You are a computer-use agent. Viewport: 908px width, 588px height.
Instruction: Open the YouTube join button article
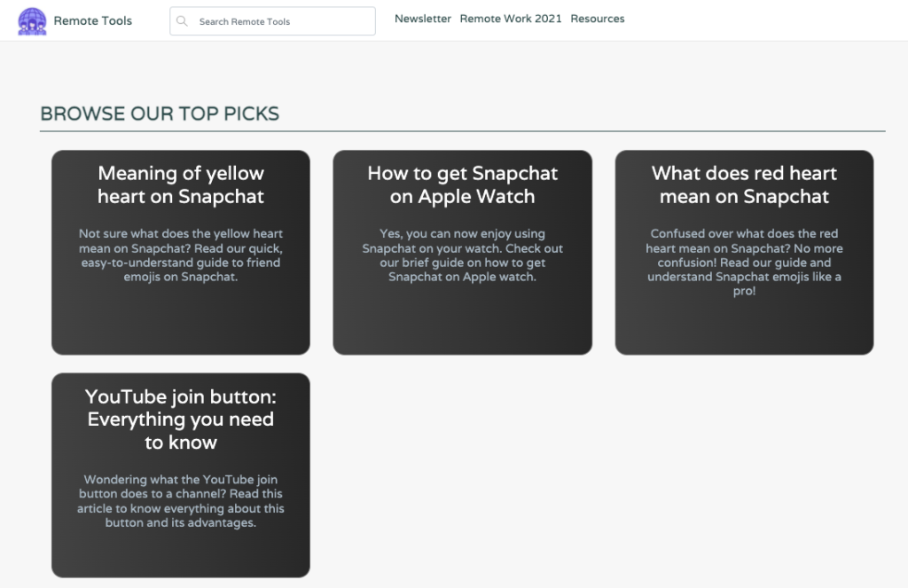point(181,419)
